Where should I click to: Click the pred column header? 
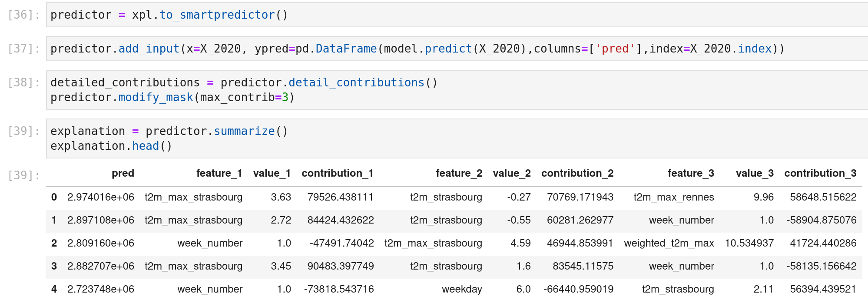[123, 173]
